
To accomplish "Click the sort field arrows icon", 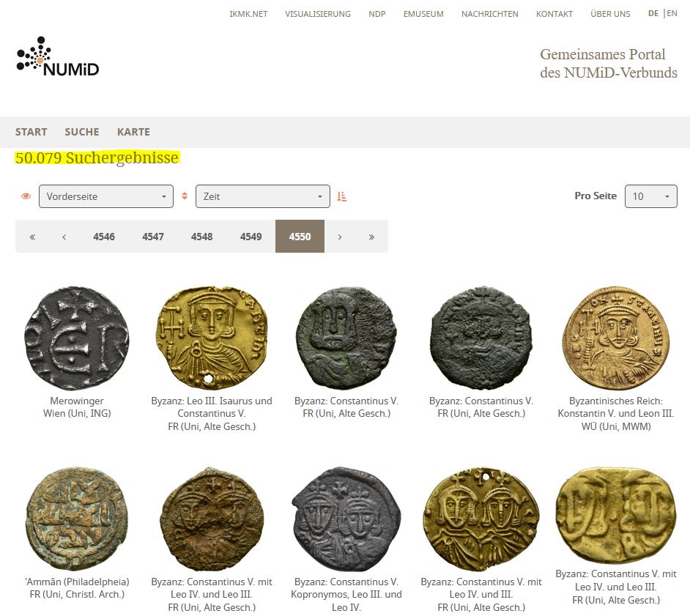I will pos(185,196).
